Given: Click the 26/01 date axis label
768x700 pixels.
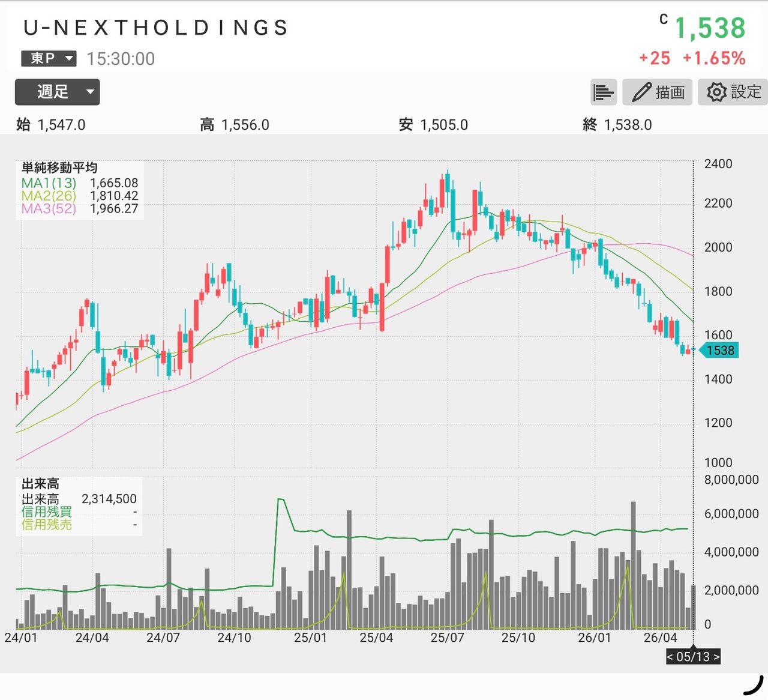Looking at the screenshot, I should pos(595,638).
